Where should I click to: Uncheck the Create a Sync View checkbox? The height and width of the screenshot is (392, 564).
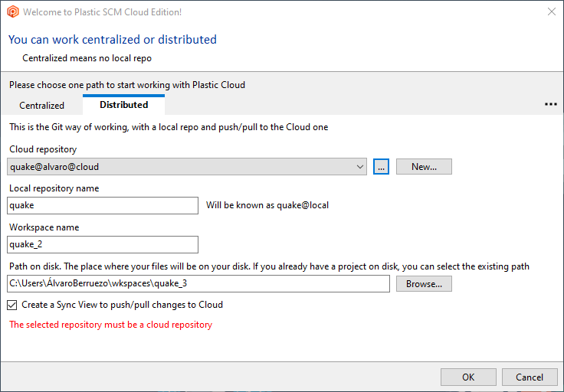[x=12, y=305]
